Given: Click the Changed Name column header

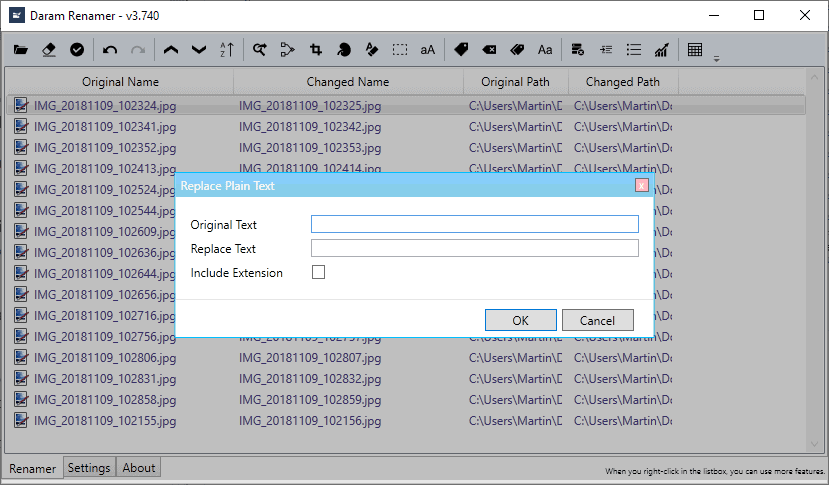Looking at the screenshot, I should tap(348, 82).
